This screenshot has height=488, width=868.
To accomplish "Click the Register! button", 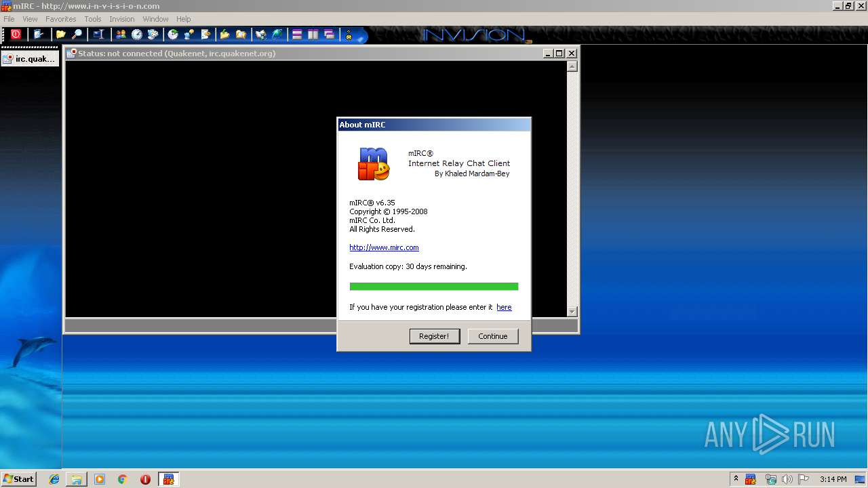I will (434, 336).
